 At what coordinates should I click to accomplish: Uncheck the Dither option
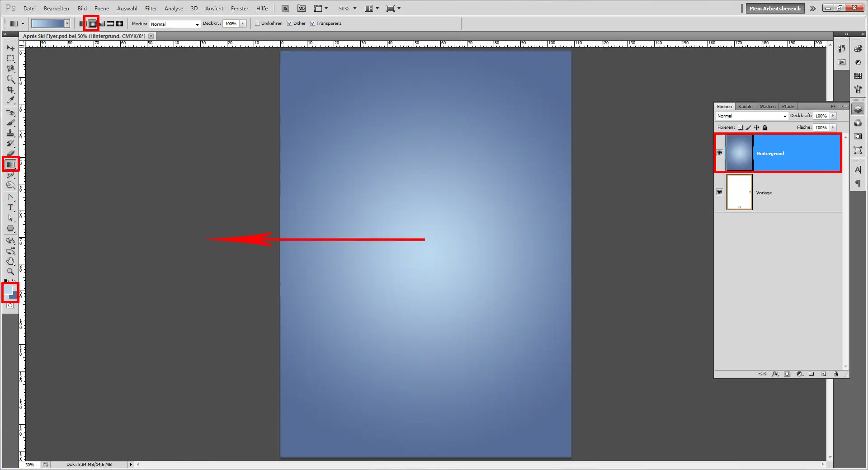click(x=290, y=23)
